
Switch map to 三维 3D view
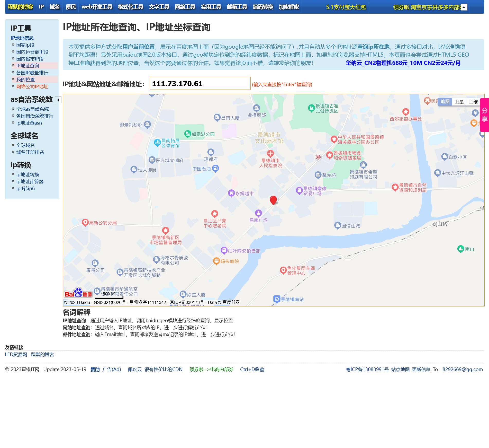tap(473, 102)
